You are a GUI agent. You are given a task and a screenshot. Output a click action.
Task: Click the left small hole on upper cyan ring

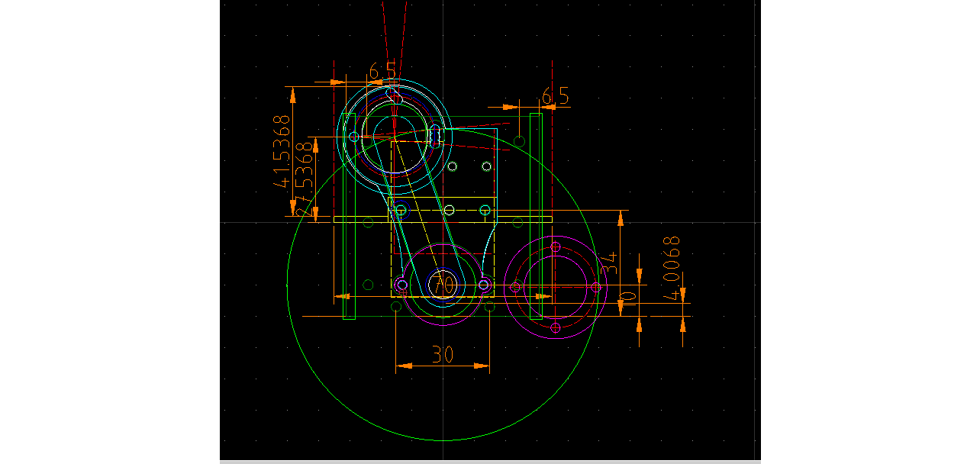(x=354, y=136)
